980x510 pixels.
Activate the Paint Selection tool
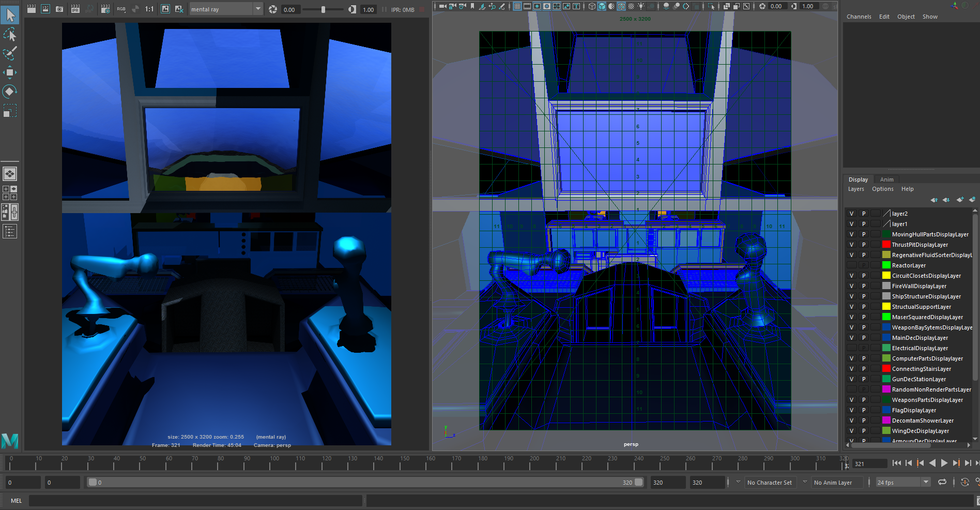(x=10, y=53)
